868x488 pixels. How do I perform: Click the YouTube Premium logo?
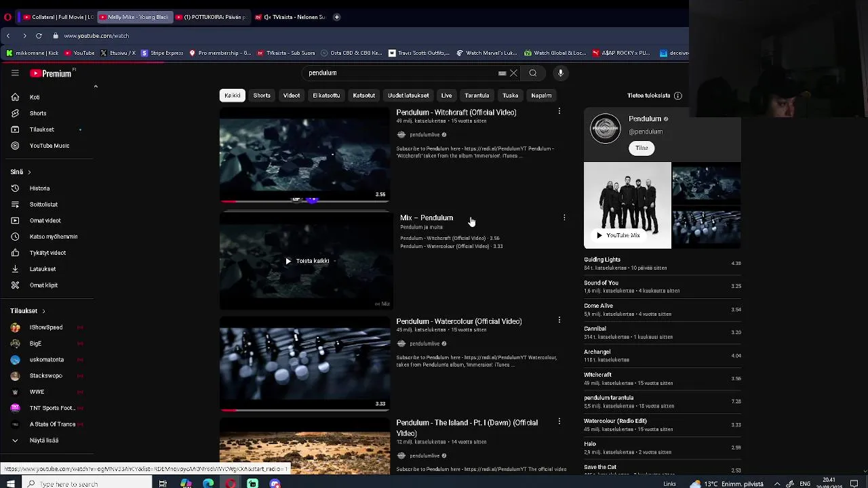click(x=51, y=73)
